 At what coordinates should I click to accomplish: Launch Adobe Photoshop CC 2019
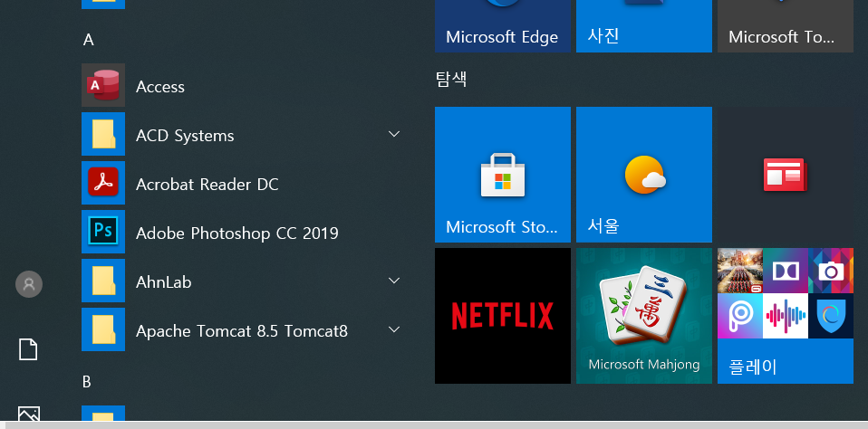tap(242, 233)
